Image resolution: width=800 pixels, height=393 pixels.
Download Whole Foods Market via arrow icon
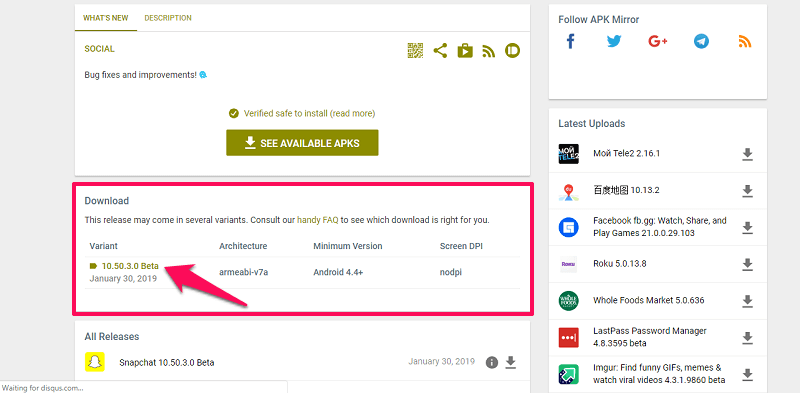tap(747, 301)
